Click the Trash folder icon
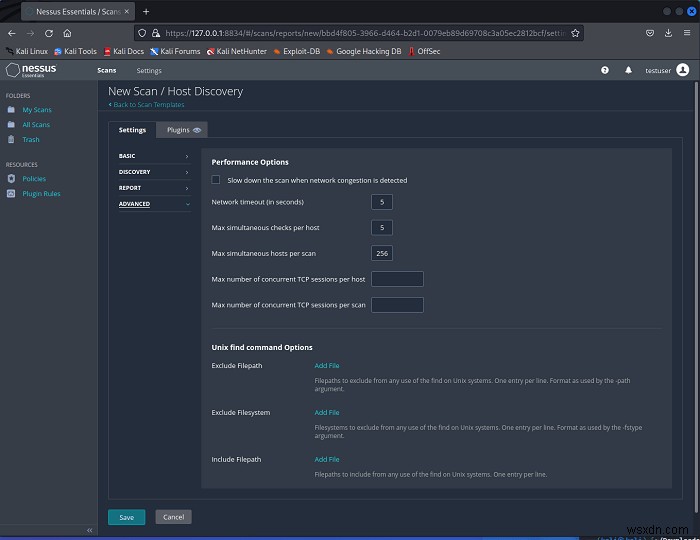Screen dimensions: 700x540 [11, 139]
